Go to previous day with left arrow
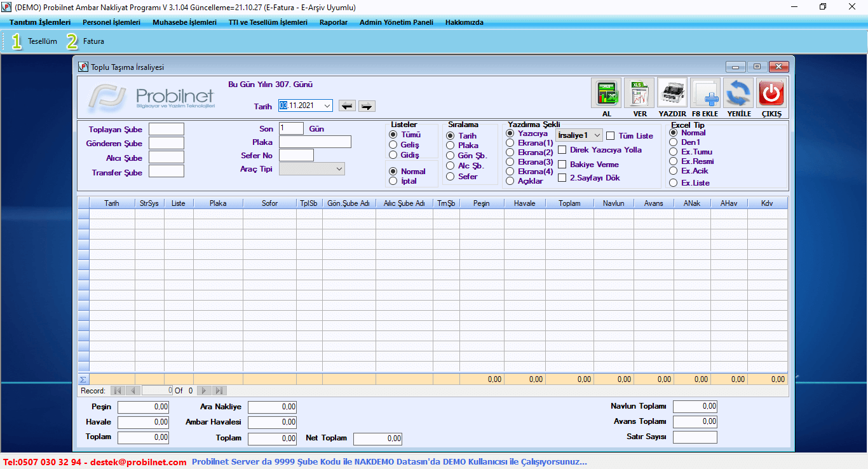 click(x=346, y=106)
